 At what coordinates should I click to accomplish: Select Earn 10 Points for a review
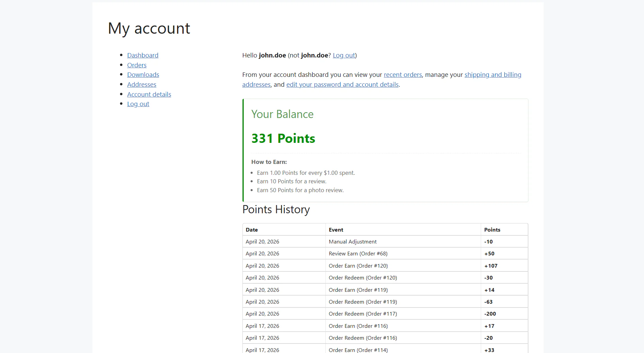click(x=291, y=181)
